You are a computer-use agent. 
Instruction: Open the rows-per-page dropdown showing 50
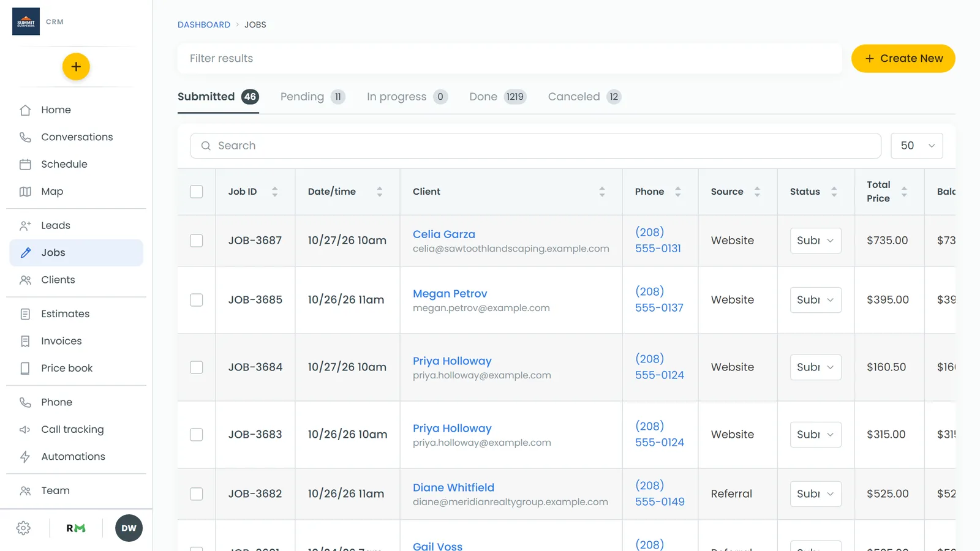click(x=917, y=146)
